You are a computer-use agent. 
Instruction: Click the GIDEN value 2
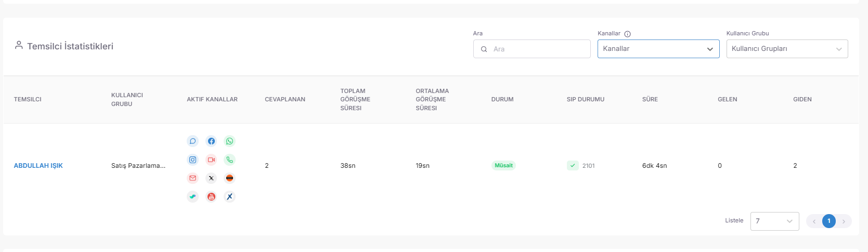pos(795,166)
